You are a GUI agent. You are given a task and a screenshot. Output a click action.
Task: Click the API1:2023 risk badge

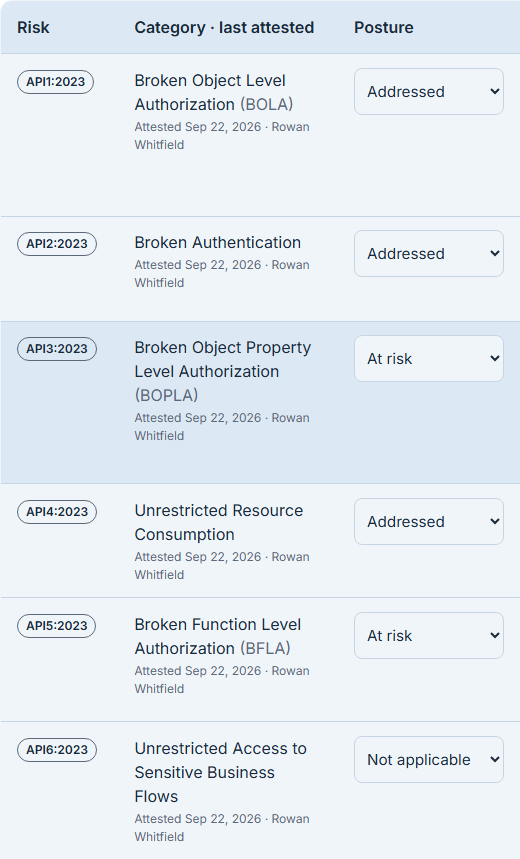pyautogui.click(x=55, y=82)
